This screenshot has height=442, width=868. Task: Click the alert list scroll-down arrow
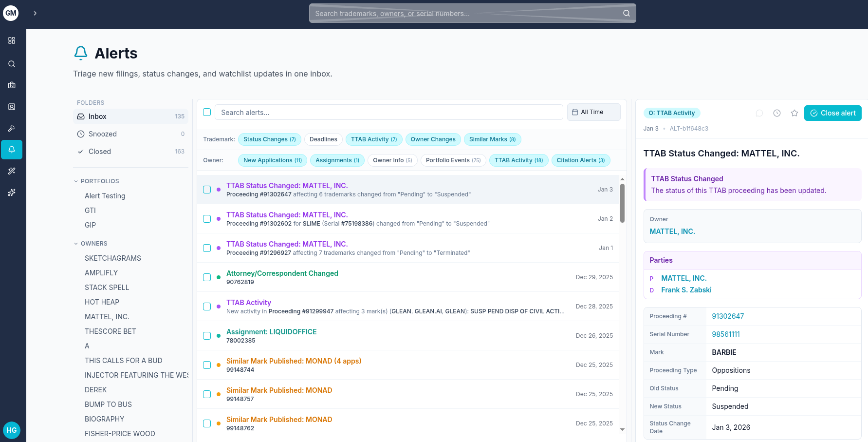[x=622, y=430]
